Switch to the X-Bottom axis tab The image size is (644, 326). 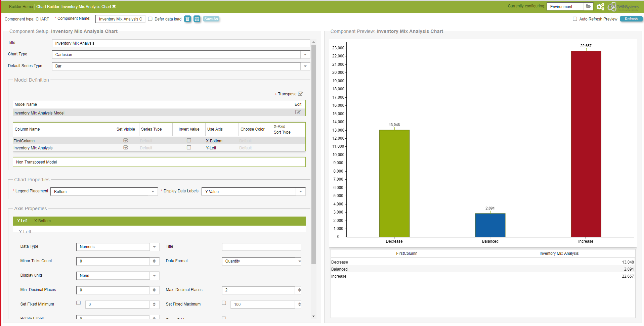pyautogui.click(x=42, y=221)
